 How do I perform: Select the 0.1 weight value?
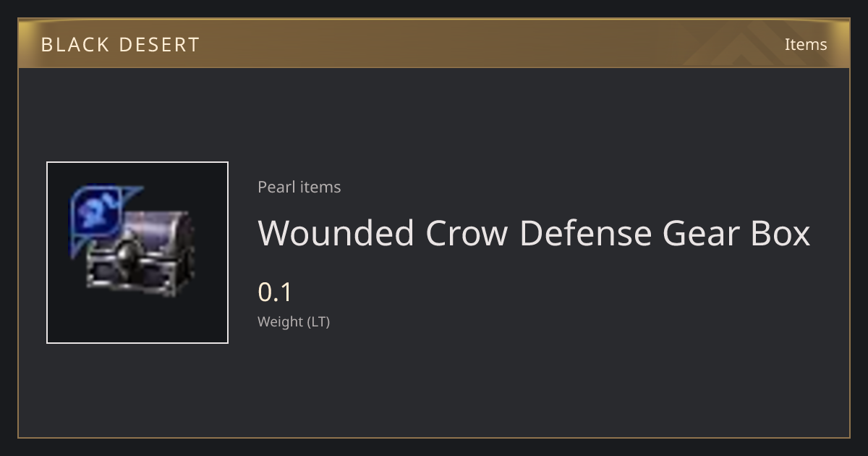[275, 292]
